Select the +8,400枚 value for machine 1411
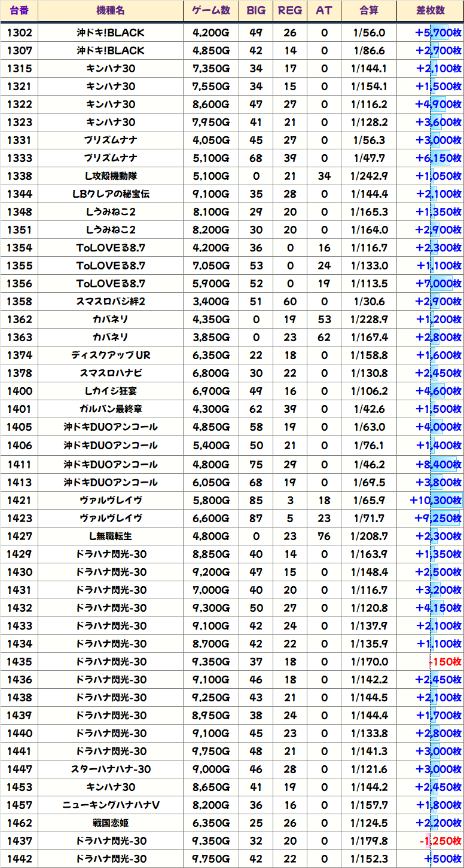The width and height of the screenshot is (464, 868). pos(438,464)
